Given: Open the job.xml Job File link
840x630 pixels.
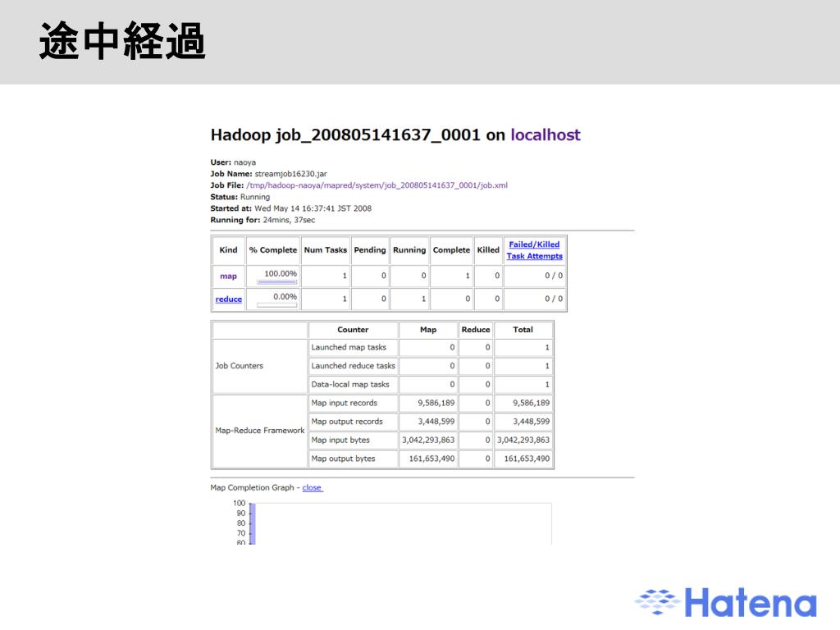Looking at the screenshot, I should click(x=377, y=185).
